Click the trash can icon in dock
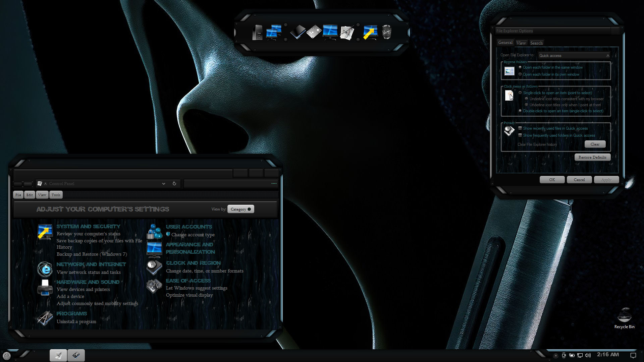This screenshot has width=644, height=362. coord(386,33)
